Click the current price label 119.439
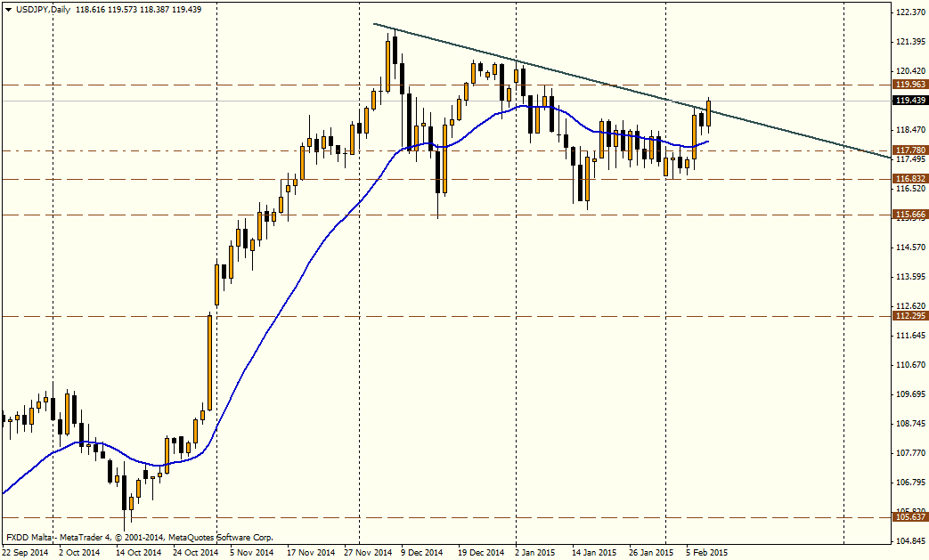The height and width of the screenshot is (560, 929). coord(909,101)
